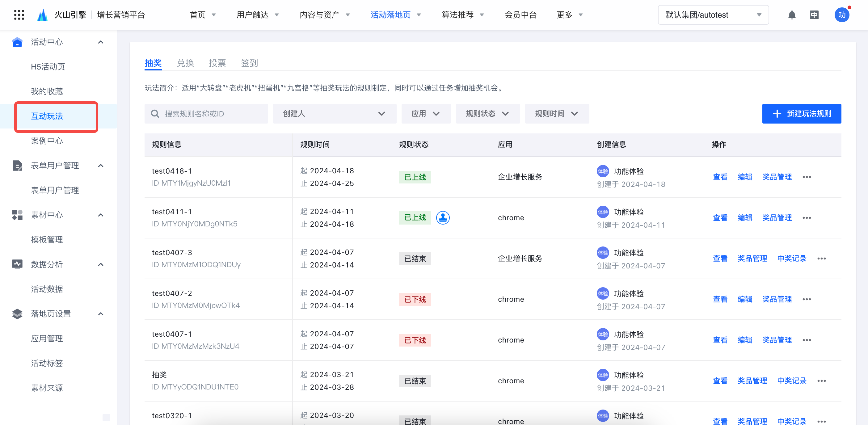Open 活动数据 in the sidebar
Screen dimensions: 868x425
coord(47,289)
